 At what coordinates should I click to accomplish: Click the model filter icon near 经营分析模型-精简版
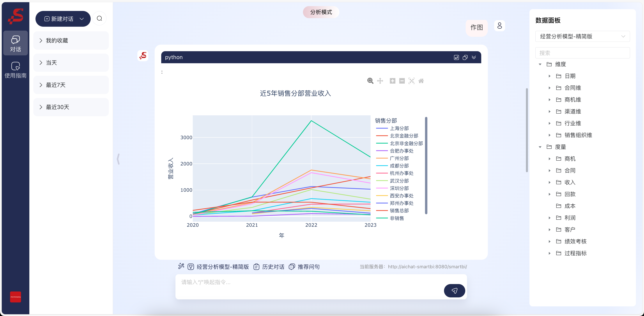(191, 267)
